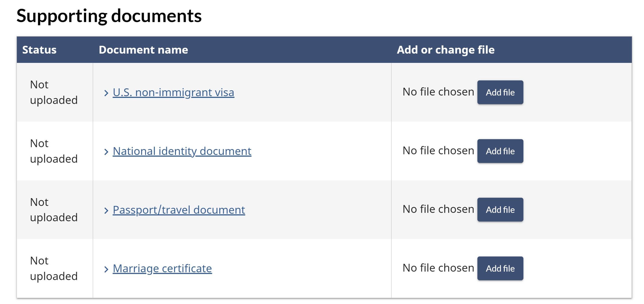Click the Document name column header
Image resolution: width=644 pixels, height=304 pixels.
(143, 50)
